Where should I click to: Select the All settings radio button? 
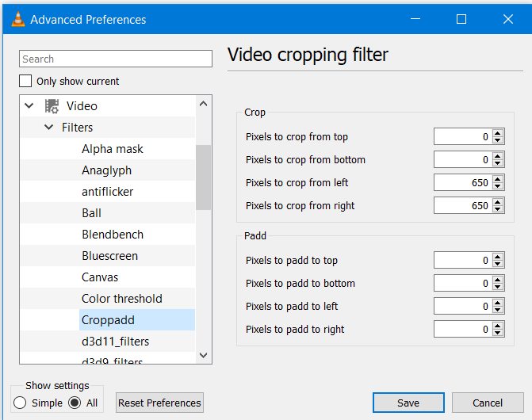coord(75,403)
